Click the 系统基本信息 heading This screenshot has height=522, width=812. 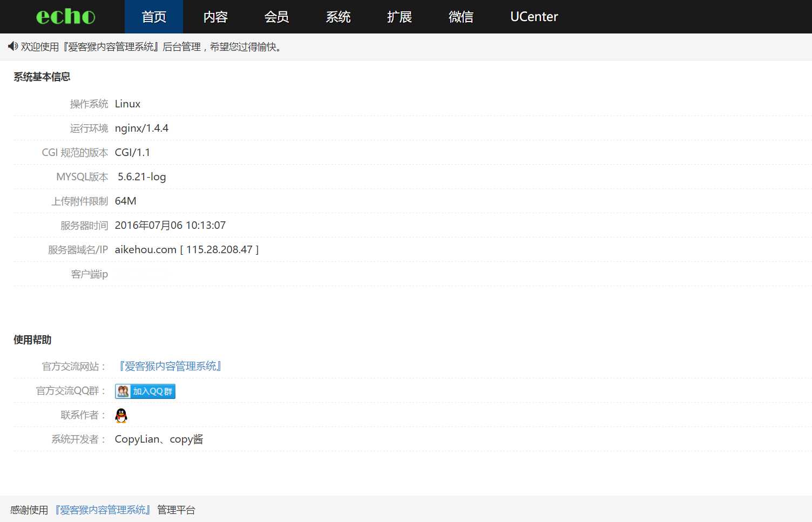point(42,77)
